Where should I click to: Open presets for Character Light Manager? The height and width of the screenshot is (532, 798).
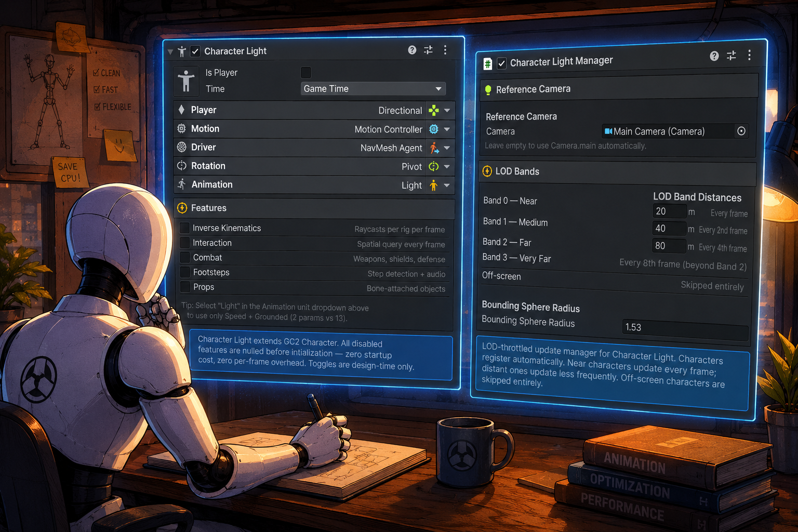[x=731, y=55]
